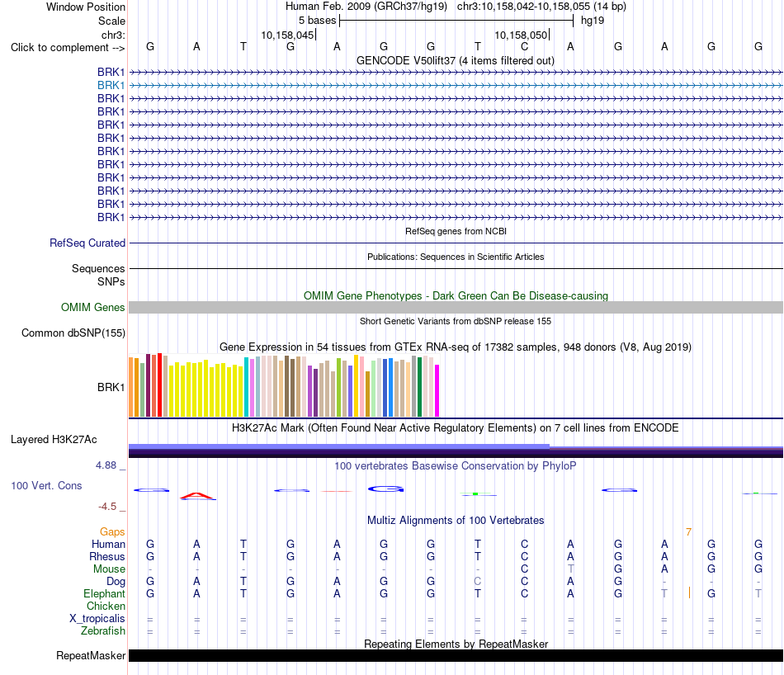The image size is (784, 675).
Task: Click 'Repeating Elements by RepeatMasker' title
Action: point(456,644)
